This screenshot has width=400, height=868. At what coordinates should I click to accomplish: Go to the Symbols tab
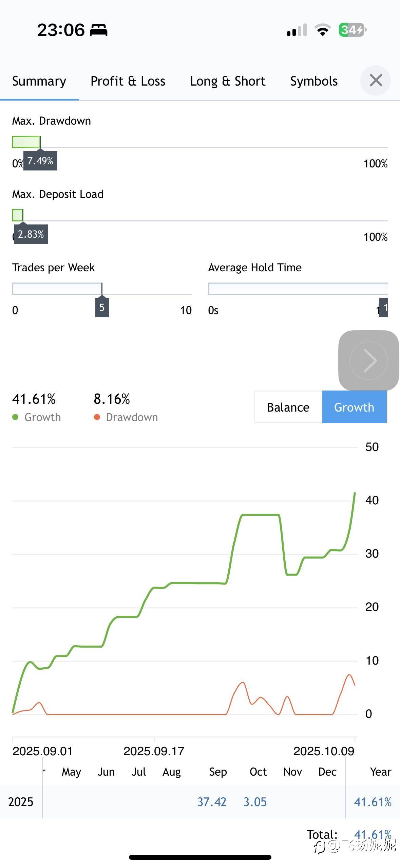314,81
